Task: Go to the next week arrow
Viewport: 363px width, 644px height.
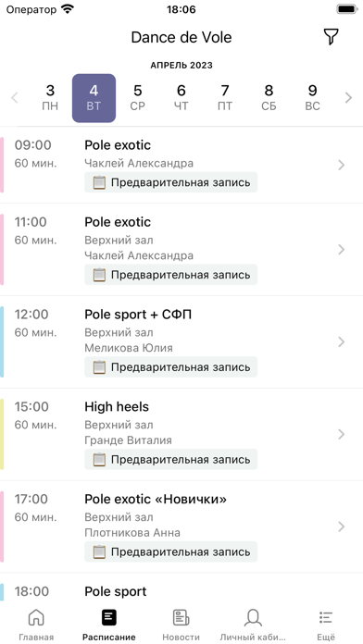Action: tap(348, 98)
